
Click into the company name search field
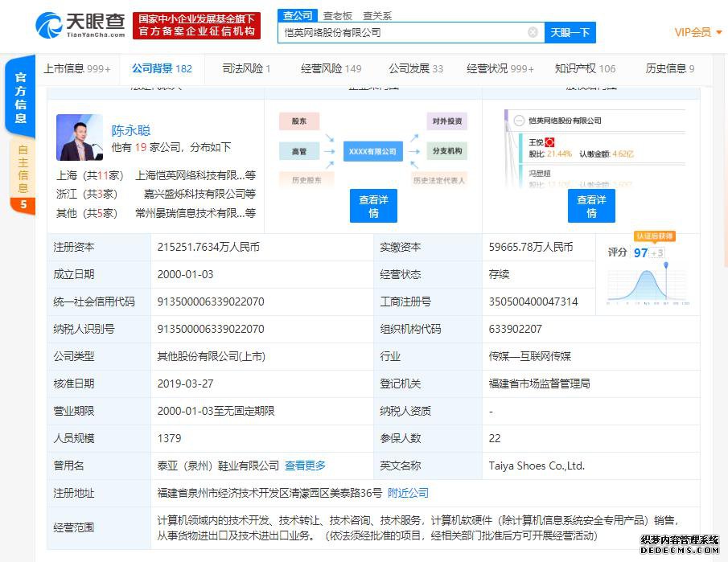pos(402,32)
